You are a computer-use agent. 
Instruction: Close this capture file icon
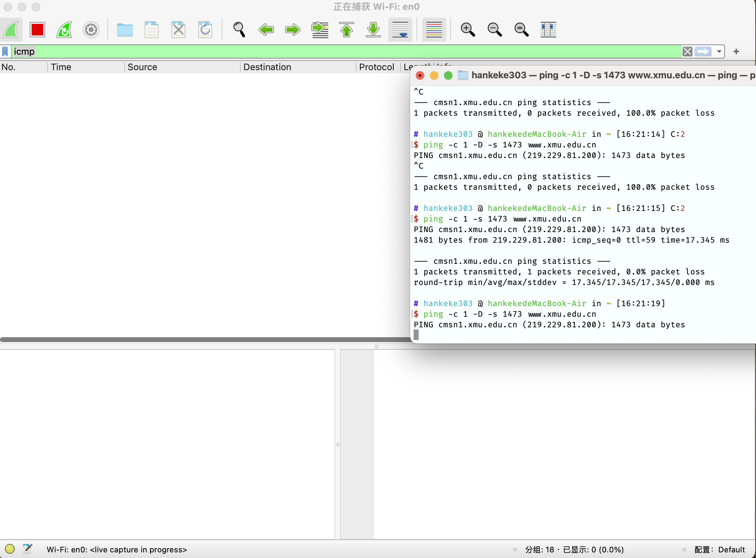point(179,30)
